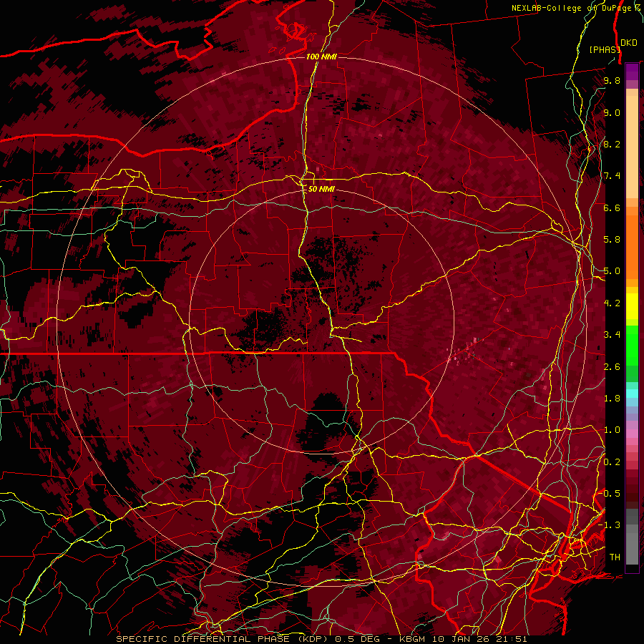Click the 0.2 value on the color scale
This screenshot has height=644, width=644.
612,462
